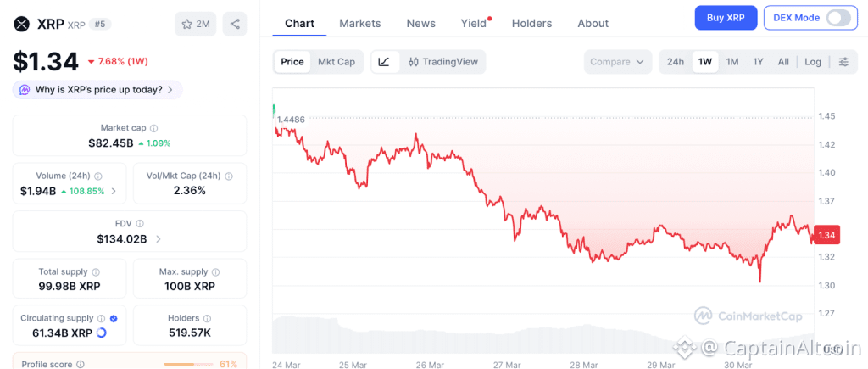868x369 pixels.
Task: Expand 'Why is XRP's price up today?'
Action: pyautogui.click(x=97, y=89)
